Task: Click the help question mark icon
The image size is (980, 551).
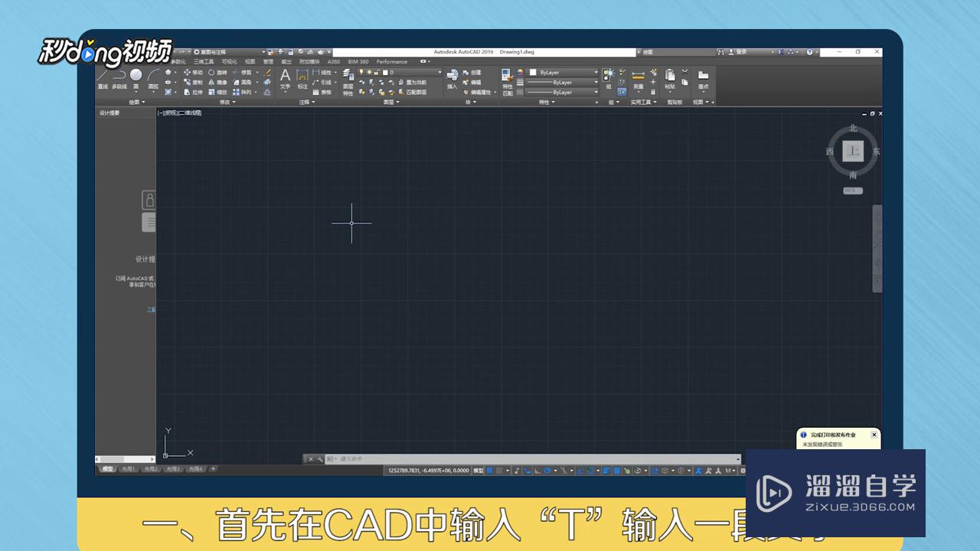Action: coord(808,52)
